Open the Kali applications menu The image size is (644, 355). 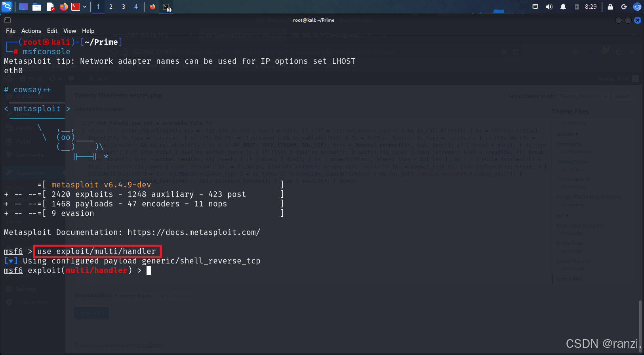pos(7,6)
